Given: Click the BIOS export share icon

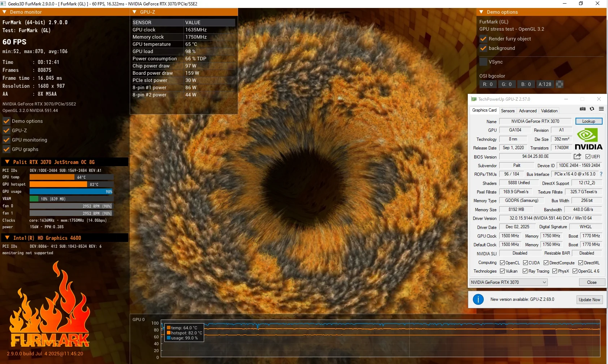Looking at the screenshot, I should (577, 156).
